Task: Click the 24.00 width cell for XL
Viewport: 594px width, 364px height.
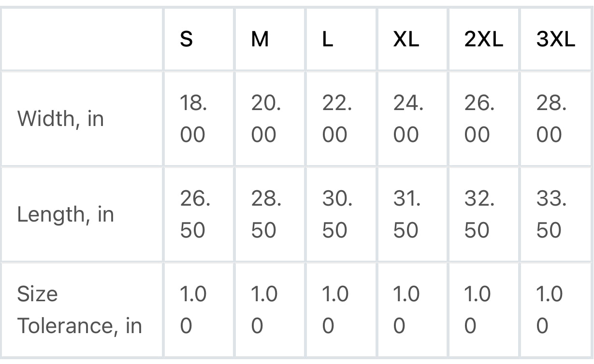Action: 408,119
